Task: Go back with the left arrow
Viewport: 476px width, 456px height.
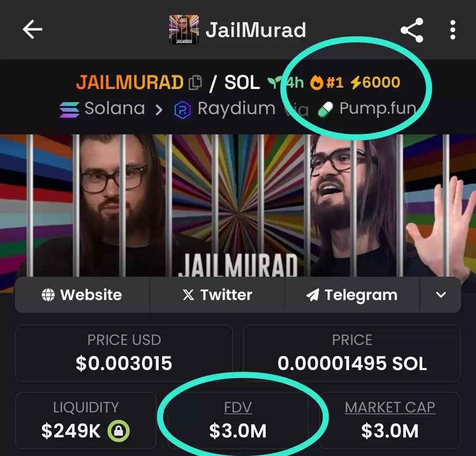Action: tap(32, 30)
